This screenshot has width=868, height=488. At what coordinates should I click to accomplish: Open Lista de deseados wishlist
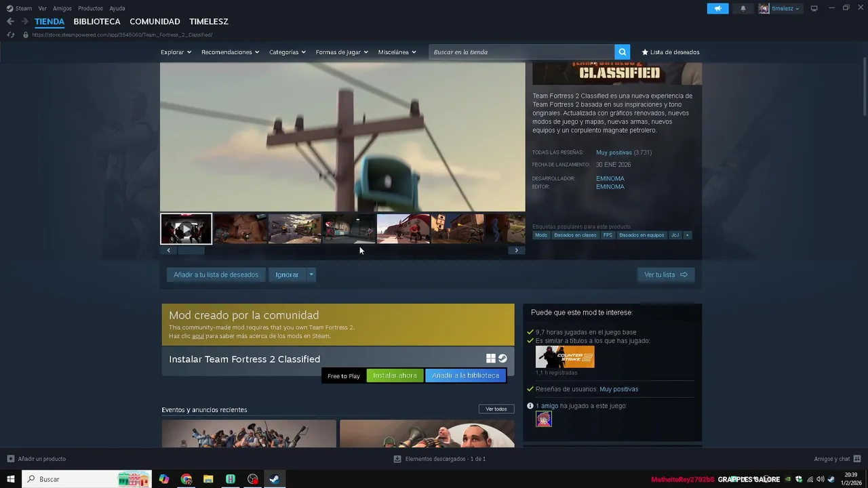coord(671,52)
